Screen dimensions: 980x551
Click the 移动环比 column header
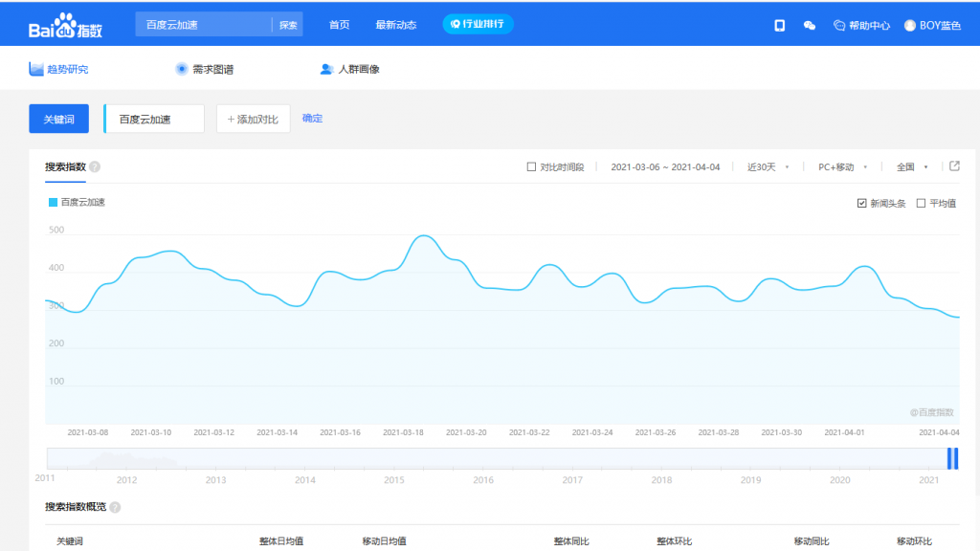coord(914,541)
